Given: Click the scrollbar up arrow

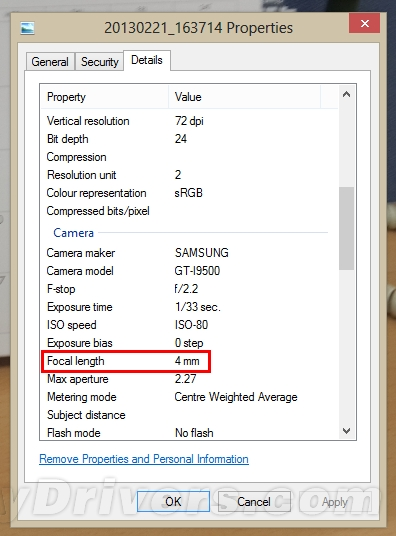Looking at the screenshot, I should pos(346,94).
